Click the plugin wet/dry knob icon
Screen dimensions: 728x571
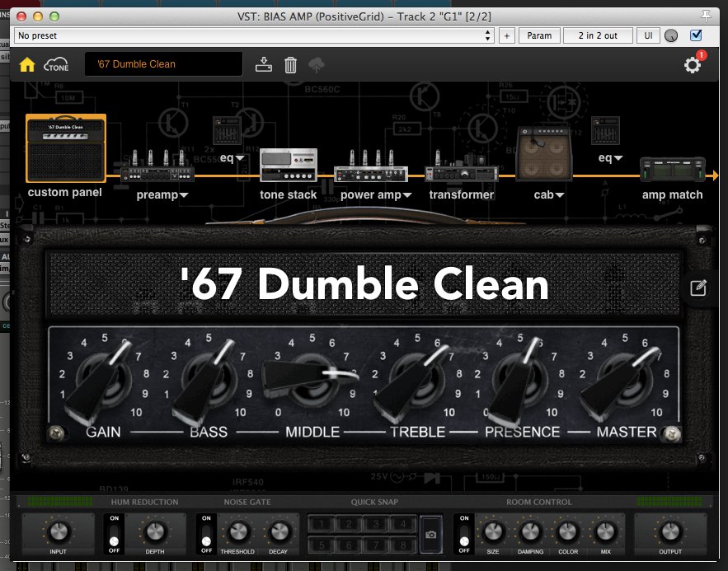coord(671,35)
